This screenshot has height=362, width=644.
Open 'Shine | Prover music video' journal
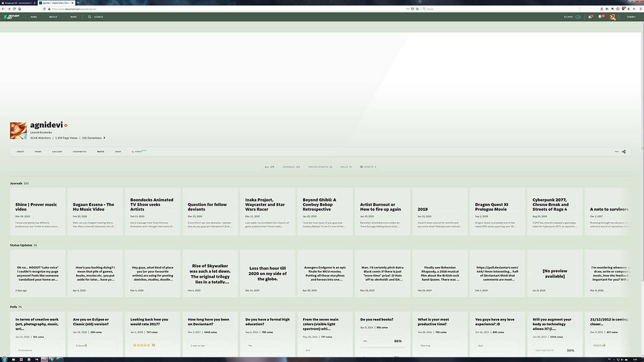coord(37,212)
